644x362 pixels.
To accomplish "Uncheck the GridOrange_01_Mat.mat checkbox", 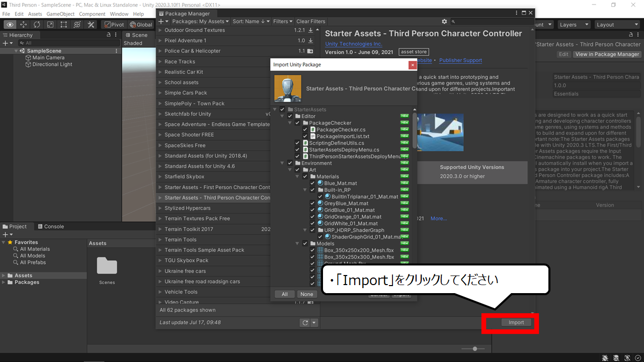I will 312,217.
